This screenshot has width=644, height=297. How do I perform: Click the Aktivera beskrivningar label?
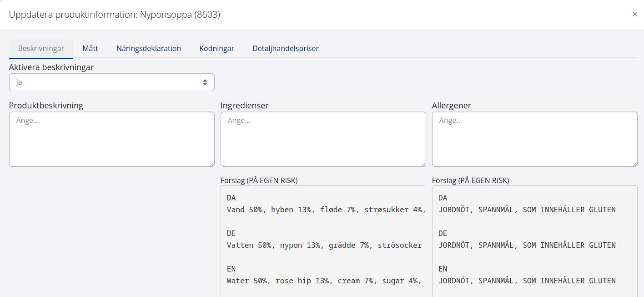coord(51,67)
